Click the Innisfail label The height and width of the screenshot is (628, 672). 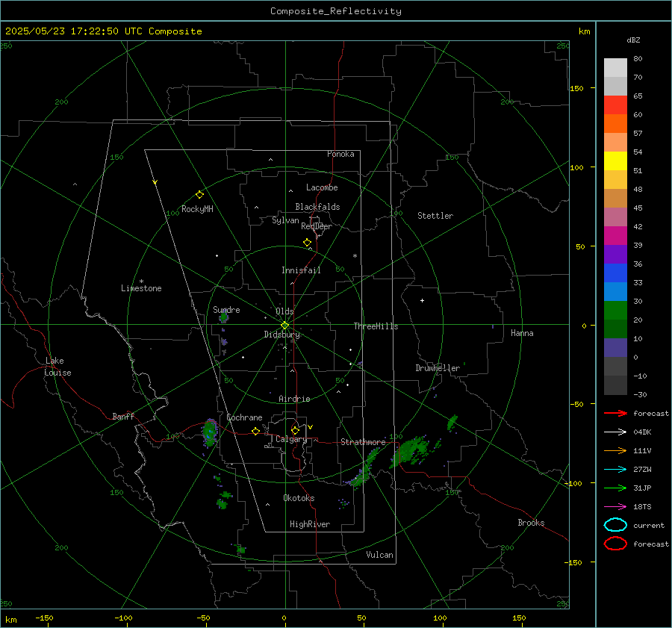pos(301,270)
